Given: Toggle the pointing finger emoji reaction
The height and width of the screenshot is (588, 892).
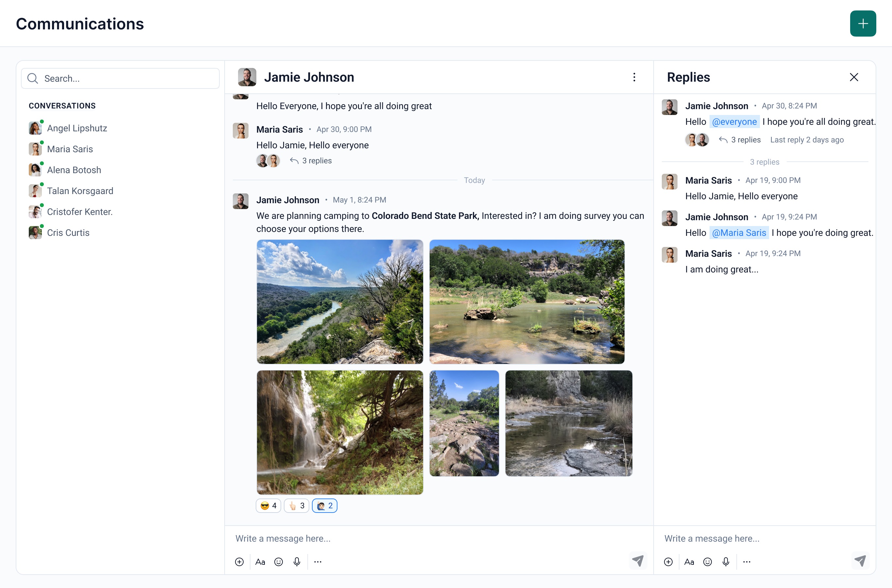Looking at the screenshot, I should (297, 505).
